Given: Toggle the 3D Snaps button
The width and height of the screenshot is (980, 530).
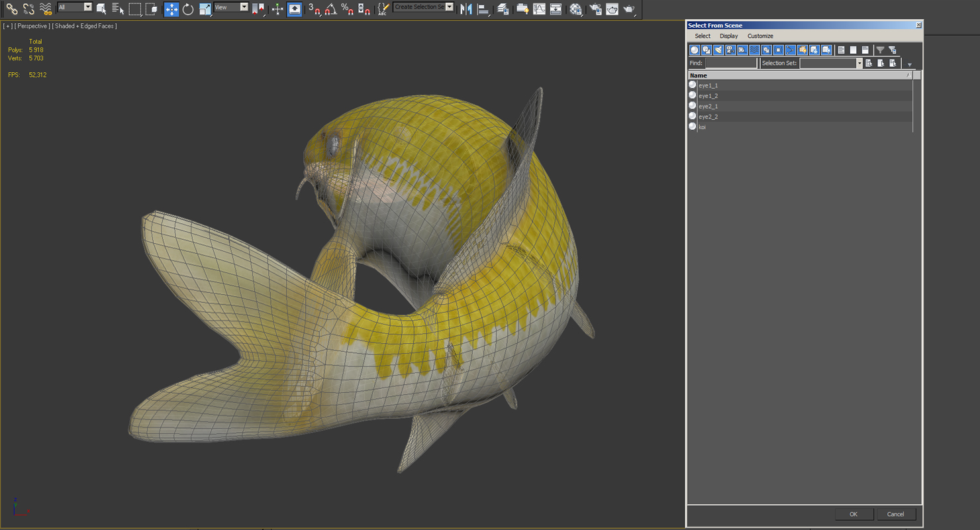Looking at the screenshot, I should [315, 9].
